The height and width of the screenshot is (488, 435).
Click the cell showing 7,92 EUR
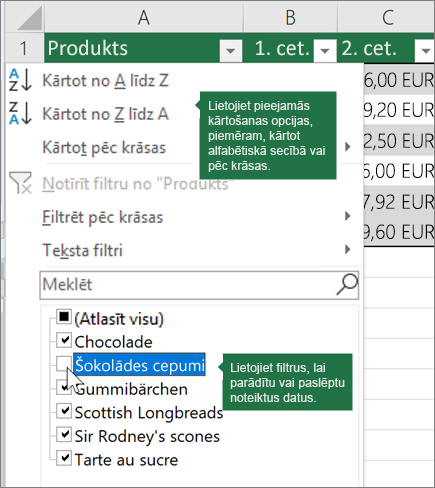point(399,202)
